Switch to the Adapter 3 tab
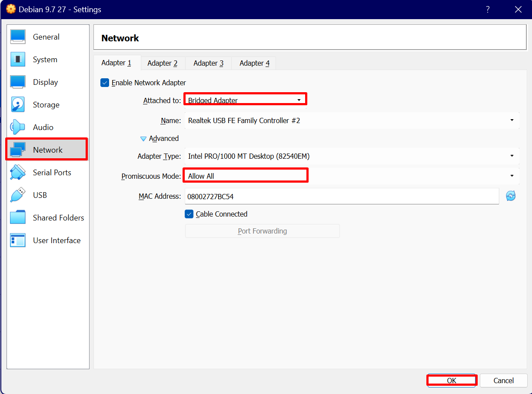This screenshot has width=532, height=394. [x=209, y=63]
